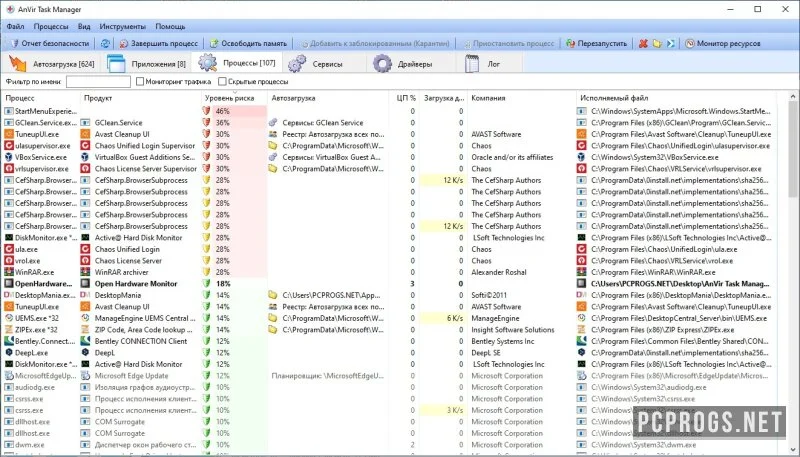Click vrol.exe process icon
Image resolution: width=800 pixels, height=457 pixels.
pyautogui.click(x=9, y=261)
